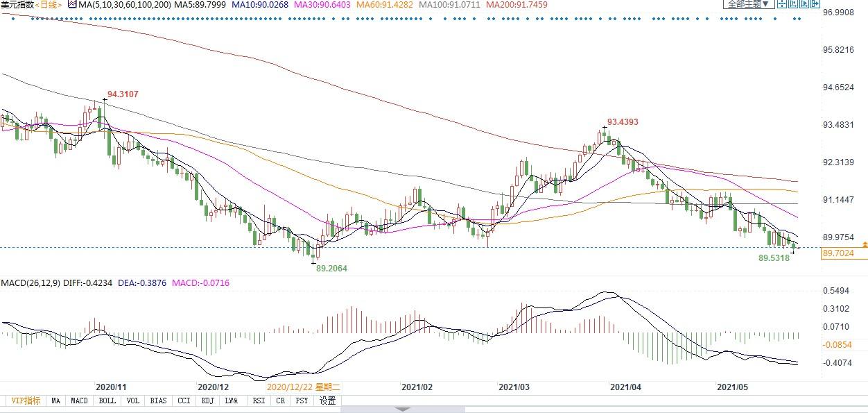Click the 89.7024 current price tag

[844, 254]
